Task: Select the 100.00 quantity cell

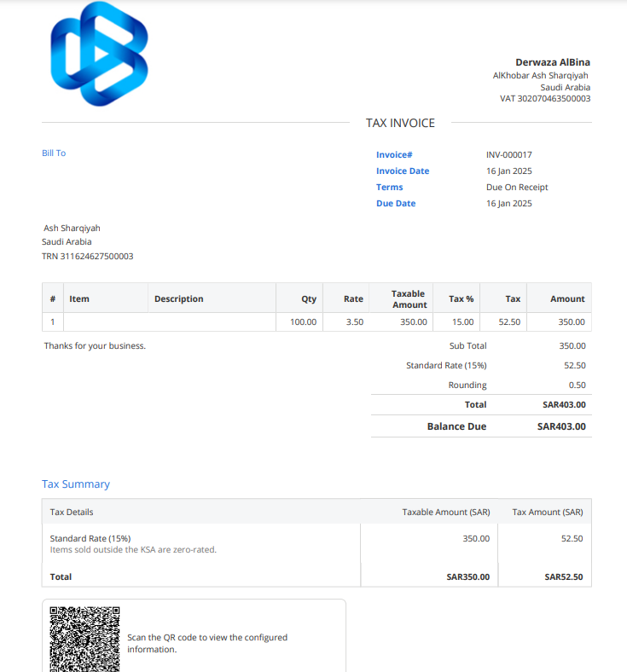Action: tap(303, 322)
